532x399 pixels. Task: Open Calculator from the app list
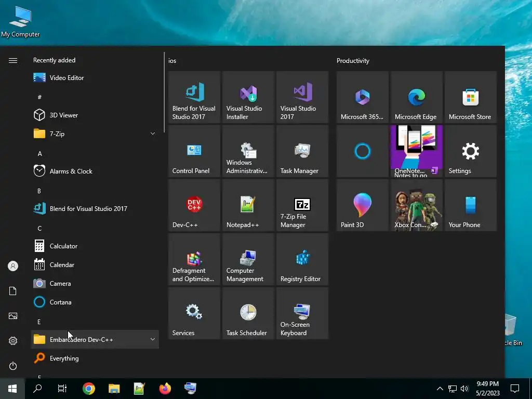click(x=95, y=246)
